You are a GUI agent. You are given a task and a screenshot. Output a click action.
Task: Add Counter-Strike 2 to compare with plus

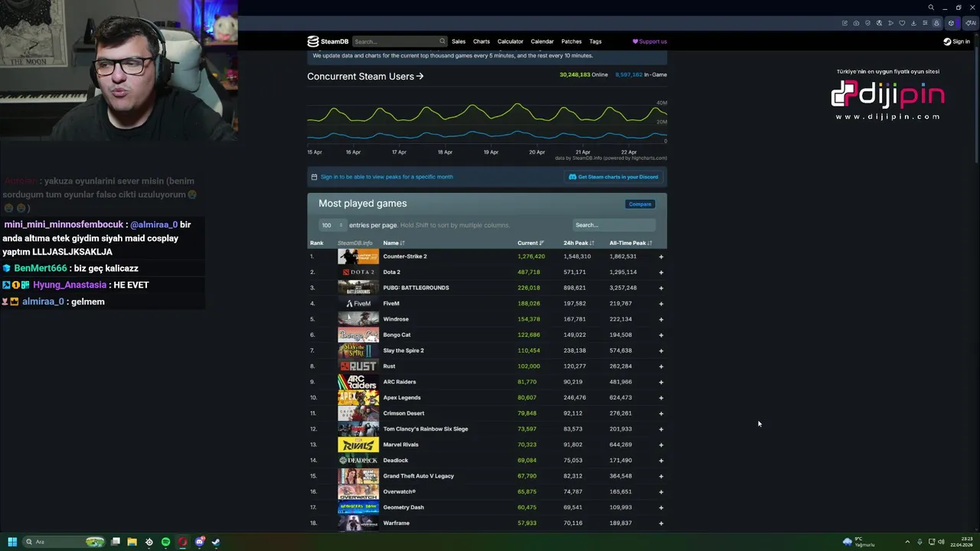661,256
